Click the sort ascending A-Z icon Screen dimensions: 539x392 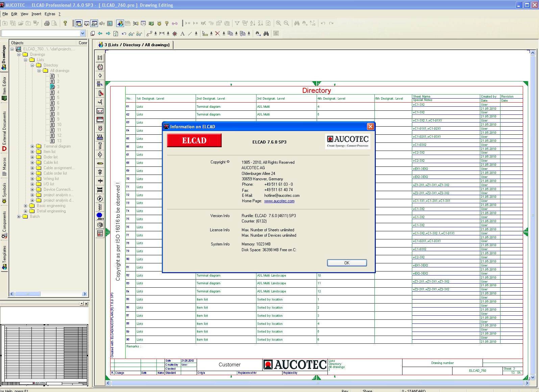tap(253, 23)
